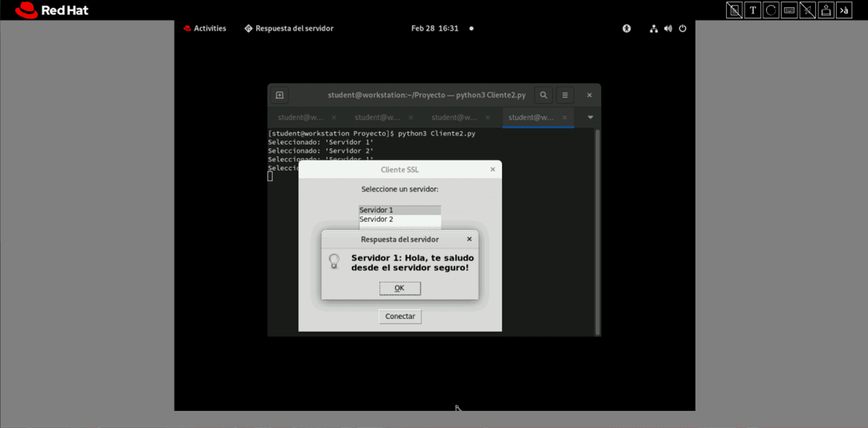Click the "Seleccionado: 'Servidor 2'" terminal line
The height and width of the screenshot is (428, 868).
[x=321, y=151]
